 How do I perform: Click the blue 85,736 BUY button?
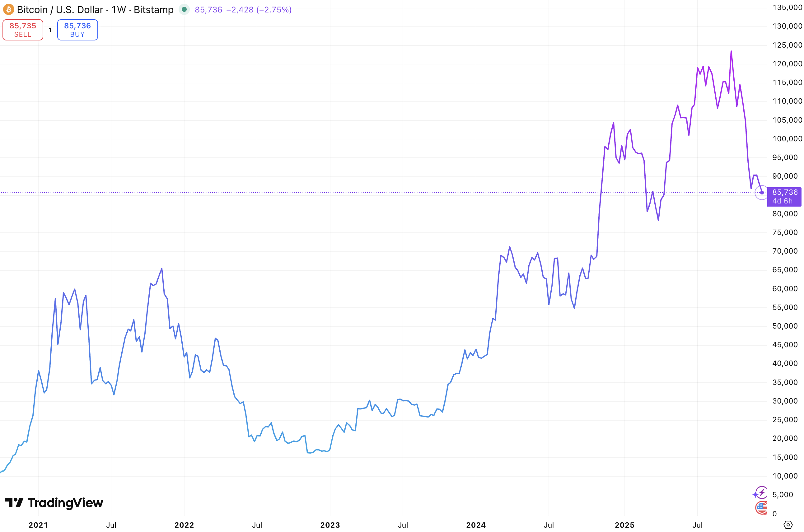[x=77, y=30]
